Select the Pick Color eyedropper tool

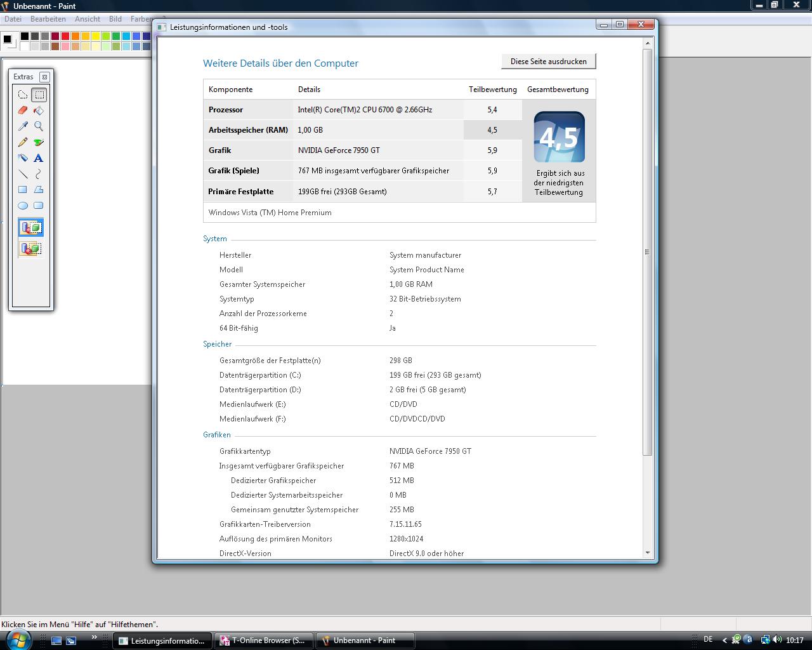(23, 126)
